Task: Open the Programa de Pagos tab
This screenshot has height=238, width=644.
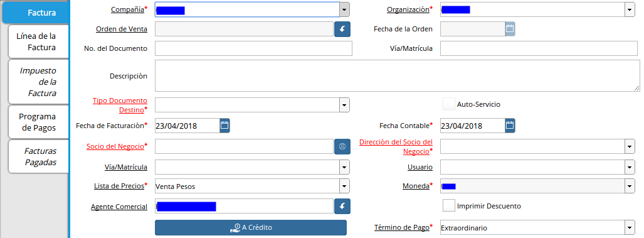Action: pos(38,122)
